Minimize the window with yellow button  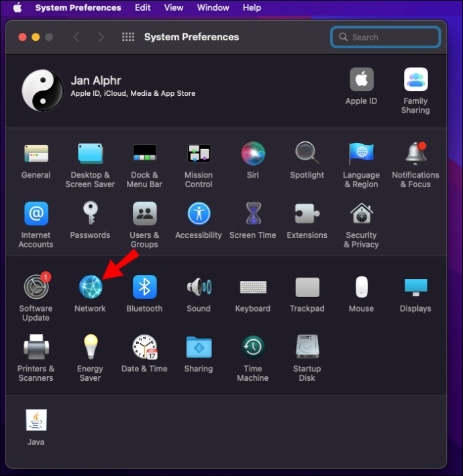point(36,37)
